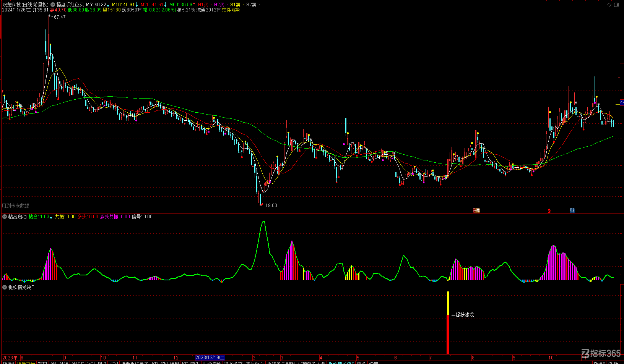This screenshot has height=364, width=624.
Task: Select the 波段重心 bottom tab
Action: [255, 363]
